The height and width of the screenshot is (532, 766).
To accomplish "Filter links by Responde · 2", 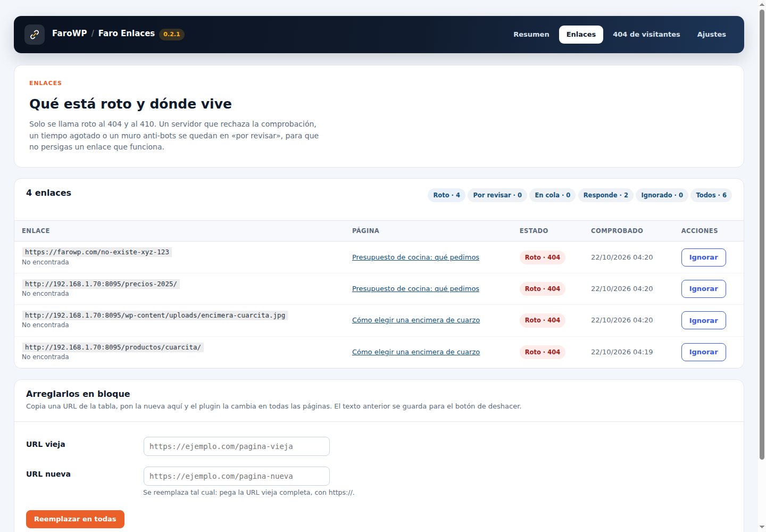I will pos(605,195).
